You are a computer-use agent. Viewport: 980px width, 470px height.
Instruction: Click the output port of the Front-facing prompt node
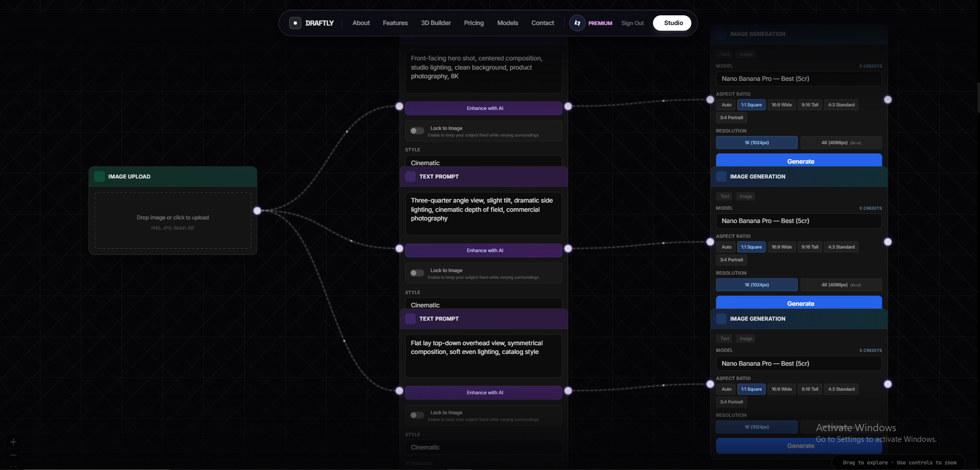(x=568, y=106)
